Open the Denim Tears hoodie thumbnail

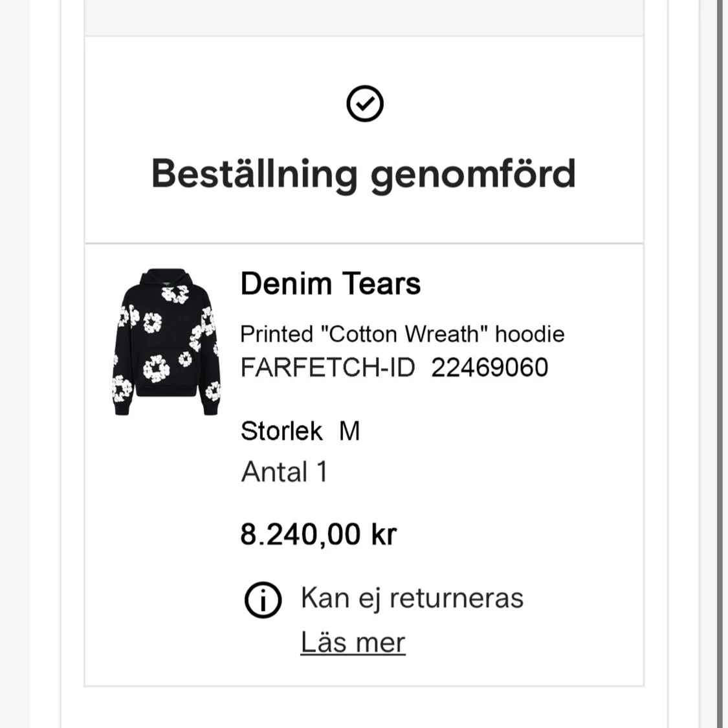pyautogui.click(x=167, y=342)
